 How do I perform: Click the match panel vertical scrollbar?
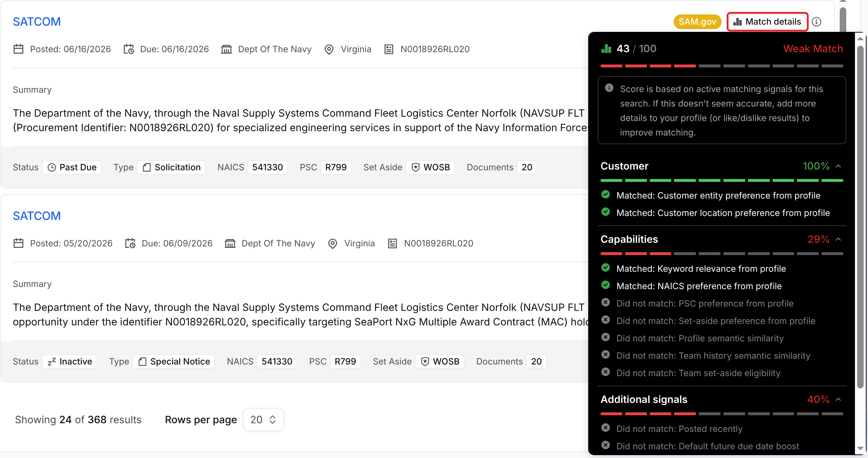pos(860,217)
